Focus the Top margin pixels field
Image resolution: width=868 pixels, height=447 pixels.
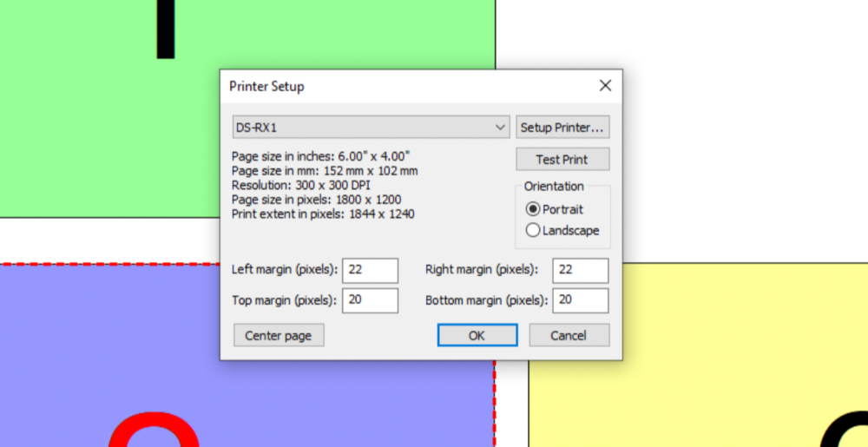[370, 300]
